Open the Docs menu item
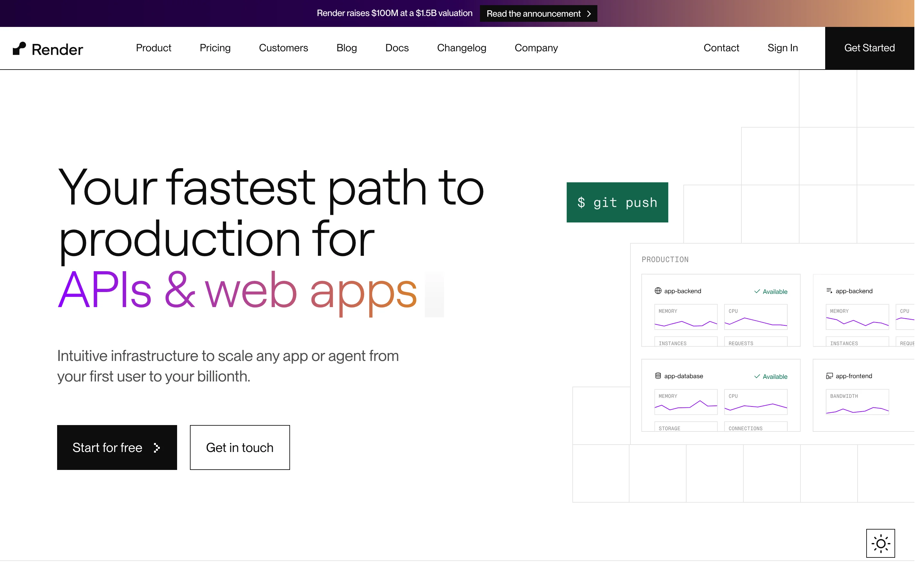The width and height of the screenshot is (924, 577). point(397,48)
